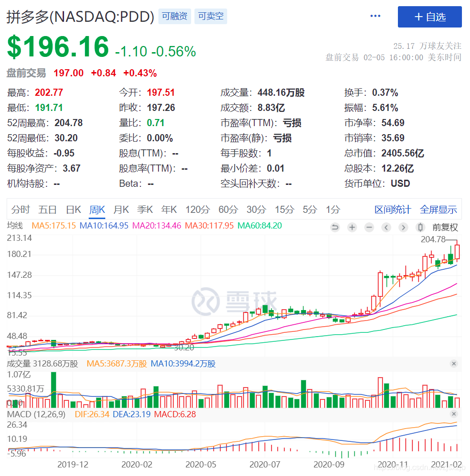470x476 pixels.
Task: Click the 2020-07 date axis label
Action: pos(265,465)
